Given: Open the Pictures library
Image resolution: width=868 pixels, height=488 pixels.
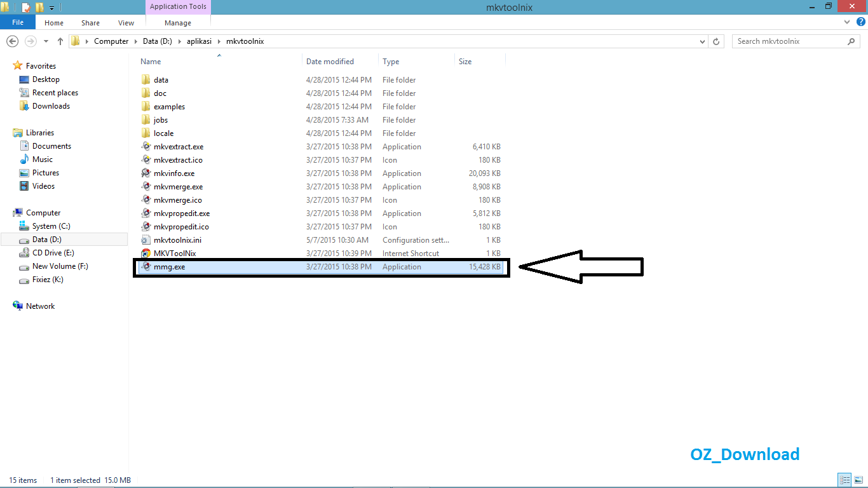Looking at the screenshot, I should 46,173.
